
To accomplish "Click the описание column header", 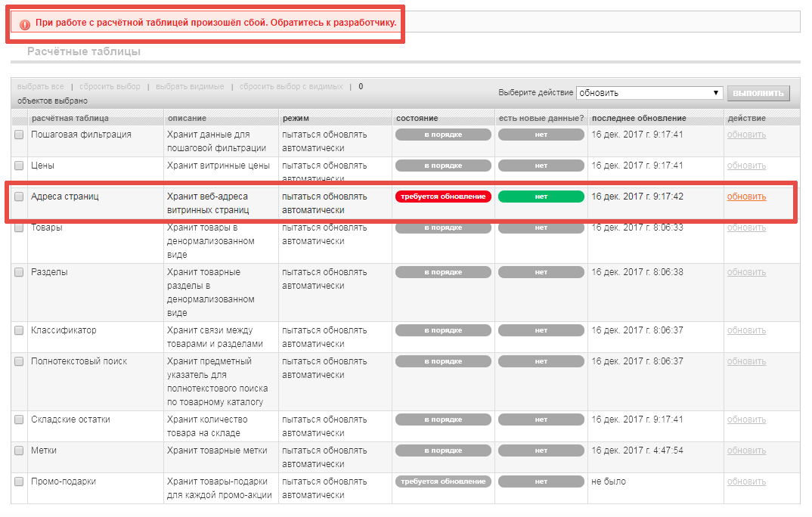I will [187, 118].
